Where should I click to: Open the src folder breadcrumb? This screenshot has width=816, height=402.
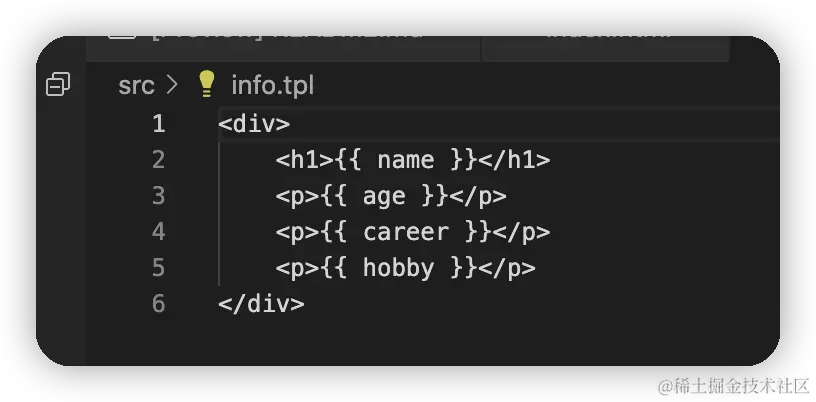[136, 85]
